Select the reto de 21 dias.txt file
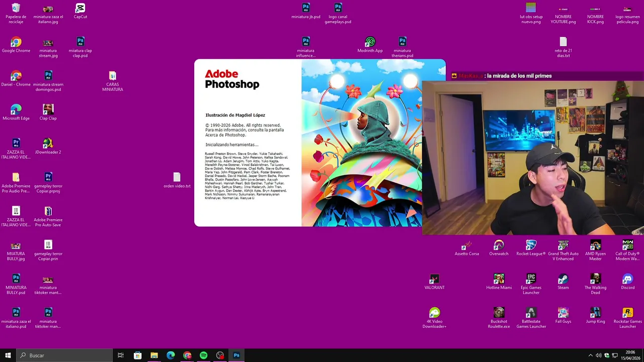This screenshot has width=644, height=362. (x=563, y=47)
